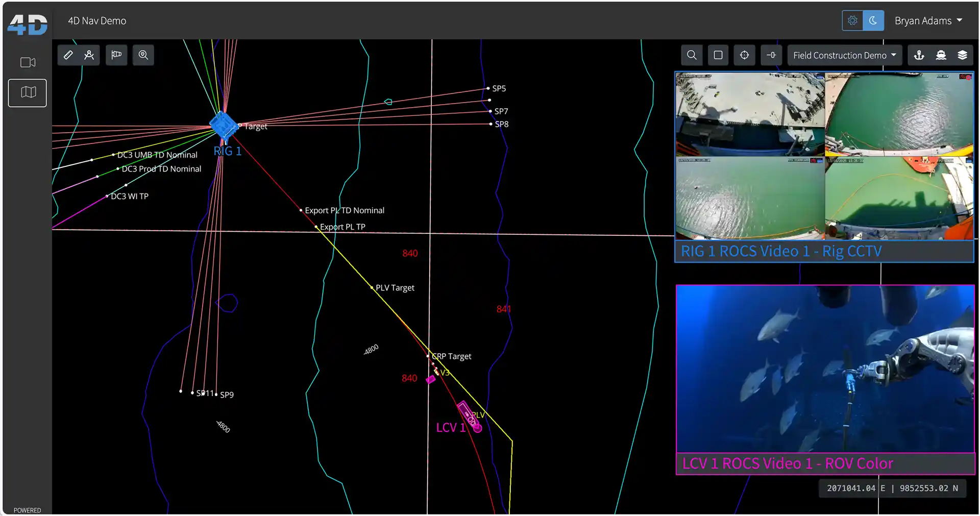
Task: Click the top-right green water CCTV feed
Action: coord(899,114)
